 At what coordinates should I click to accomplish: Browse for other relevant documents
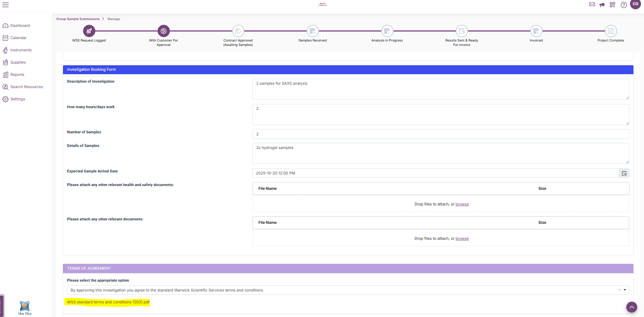coord(462,238)
